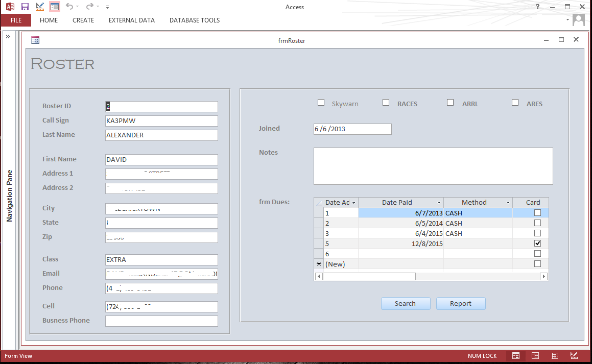
Task: Switch to Design View from status bar
Action: pyautogui.click(x=574, y=356)
